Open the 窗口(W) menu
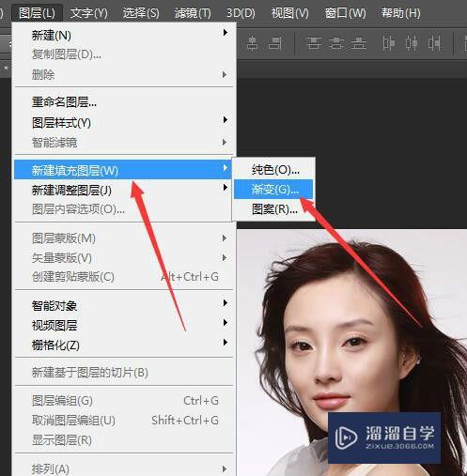 tap(345, 13)
